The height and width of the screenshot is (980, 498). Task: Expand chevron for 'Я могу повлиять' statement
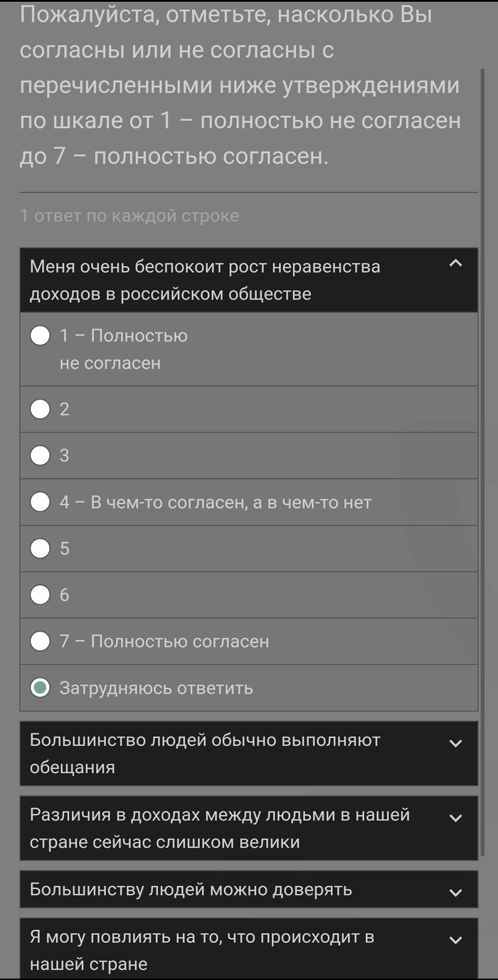456,941
